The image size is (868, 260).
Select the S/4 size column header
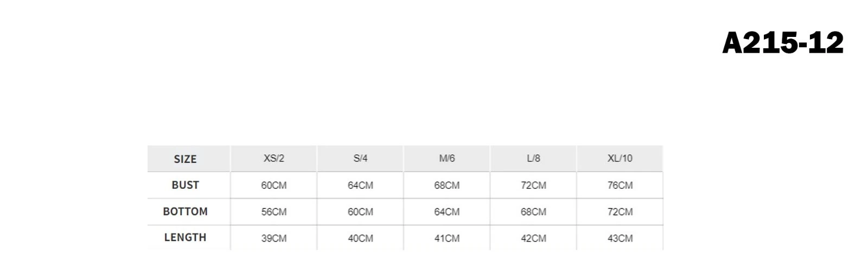[x=360, y=158]
